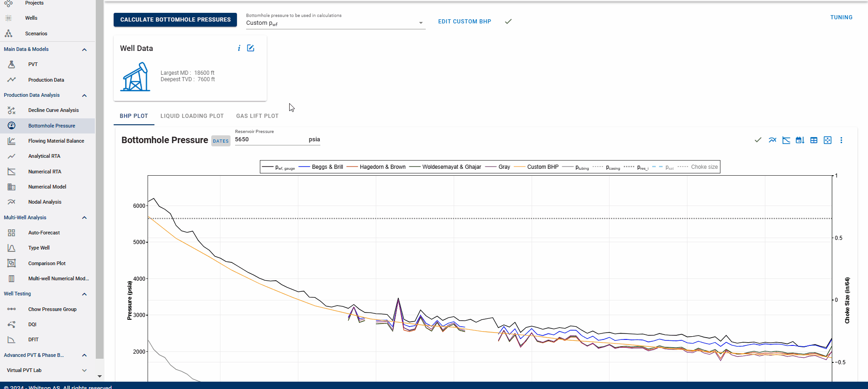Open the Custom pwf bottomhole pressure dropdown
The width and height of the screenshot is (868, 389).
(335, 23)
